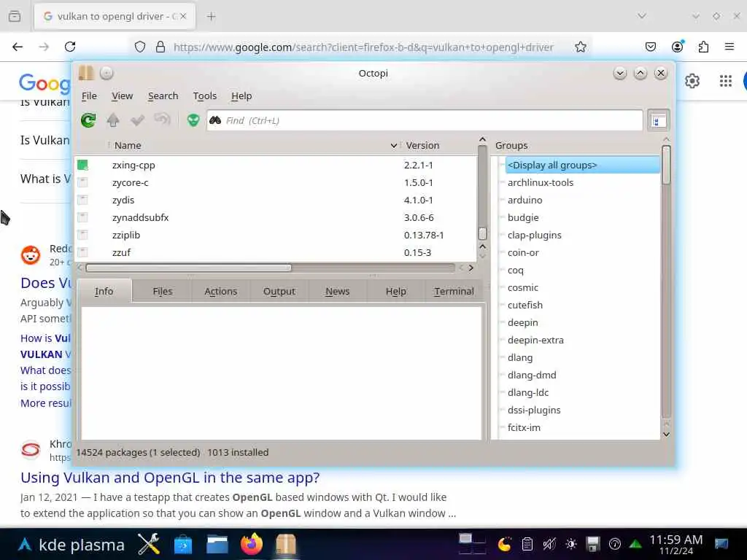Show hidden system tray icons with the up arrow

pos(635,544)
